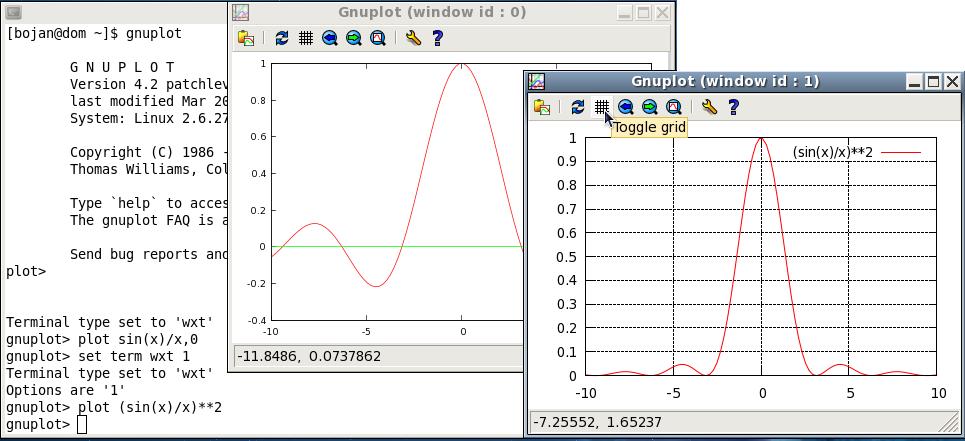Viewport: 965px width, 441px height.
Task: Click the 'plot sin(x)/x,0' command line
Action: tap(102, 340)
